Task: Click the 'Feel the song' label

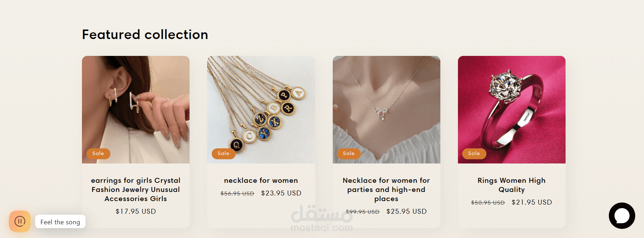Action: pyautogui.click(x=60, y=222)
